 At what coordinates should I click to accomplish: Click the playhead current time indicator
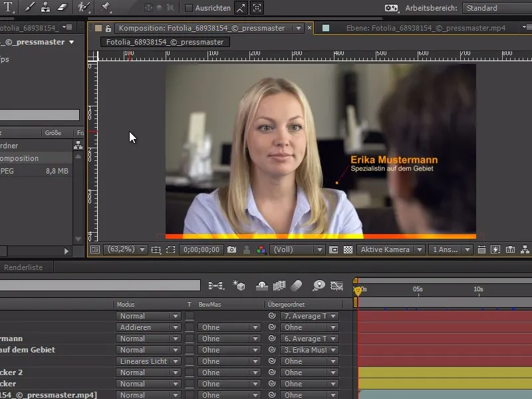358,291
